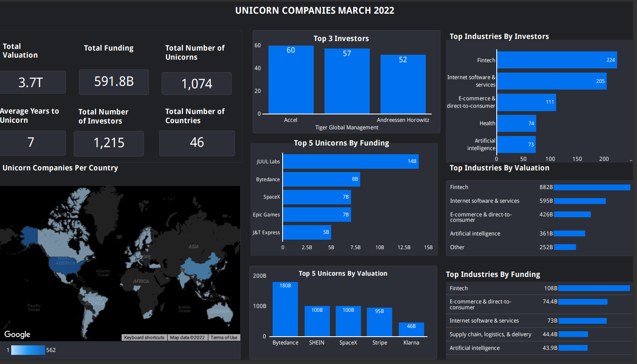Image resolution: width=637 pixels, height=364 pixels.
Task: Click the JUUL Labs 14B funding bar
Action: click(x=351, y=161)
